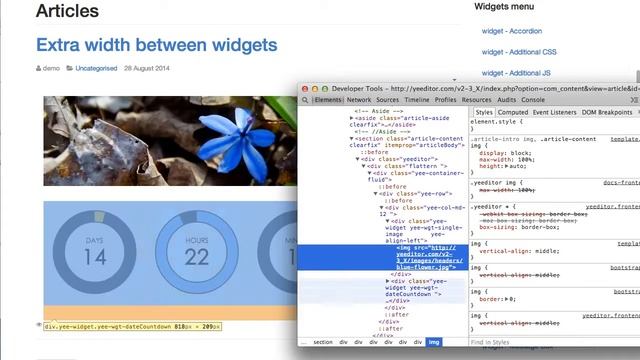Select the Styles sidebar tab
Viewport: 640px width, 360px height.
[484, 112]
